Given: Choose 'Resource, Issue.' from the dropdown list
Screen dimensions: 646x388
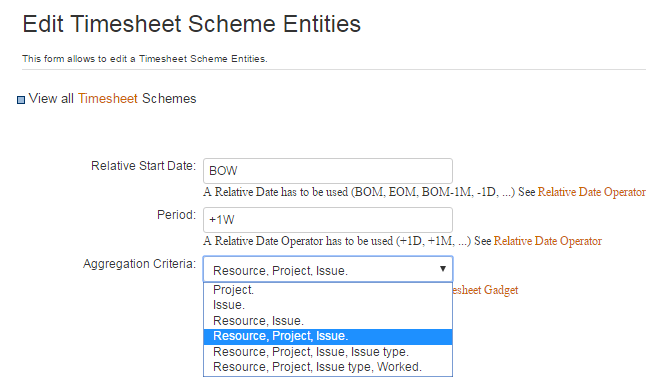Looking at the screenshot, I should (328, 321).
